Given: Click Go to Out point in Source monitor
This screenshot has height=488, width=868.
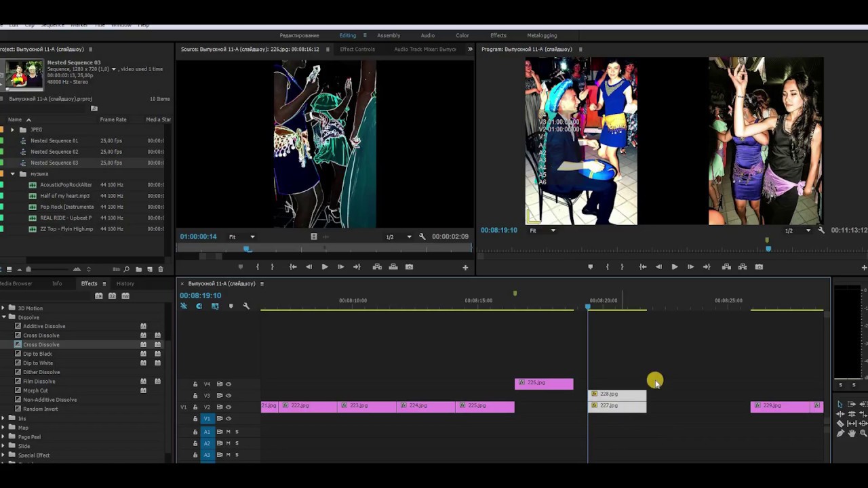Looking at the screenshot, I should coord(357,267).
